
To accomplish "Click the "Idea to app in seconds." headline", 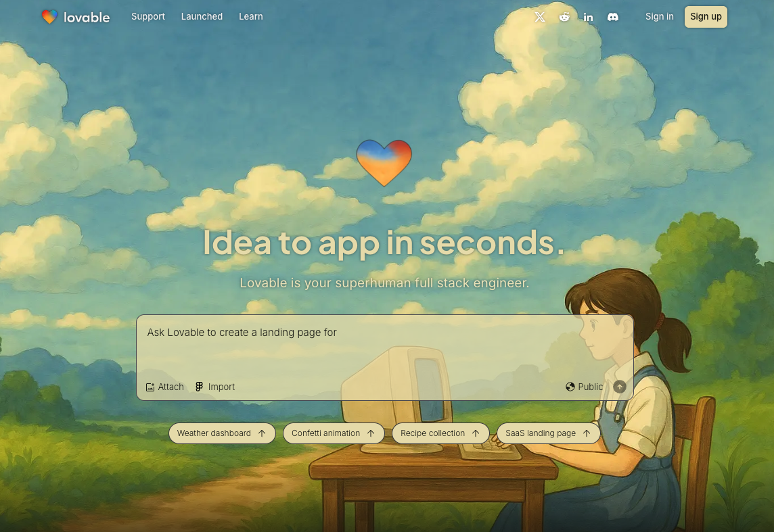I will (384, 243).
